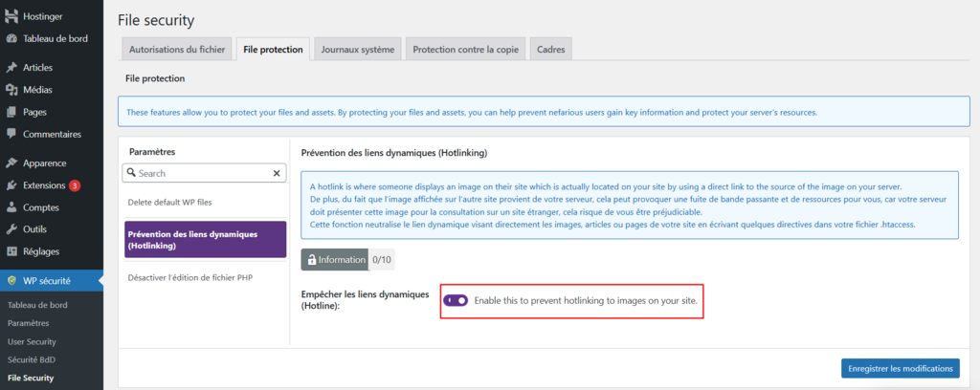Switch to Autorisations du fichier tab
Viewport: 980px width, 390px height.
(x=177, y=49)
